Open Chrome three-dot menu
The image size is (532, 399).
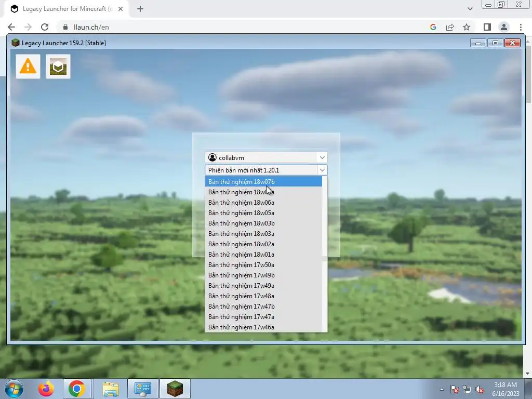click(x=521, y=27)
